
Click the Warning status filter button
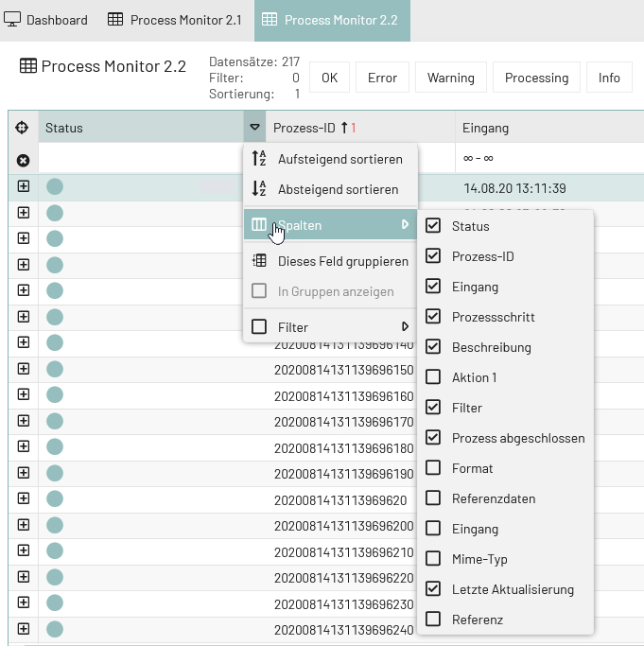tap(451, 78)
